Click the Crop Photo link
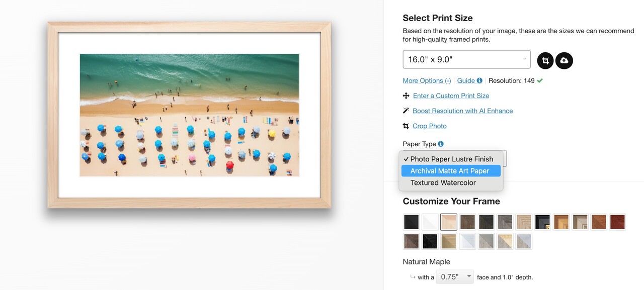Image resolution: width=644 pixels, height=290 pixels. 430,126
